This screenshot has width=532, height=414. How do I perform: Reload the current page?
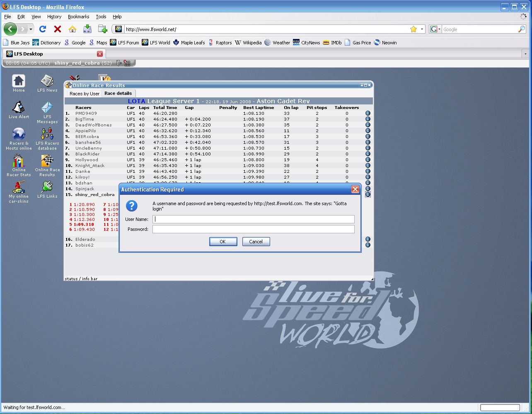click(x=43, y=29)
